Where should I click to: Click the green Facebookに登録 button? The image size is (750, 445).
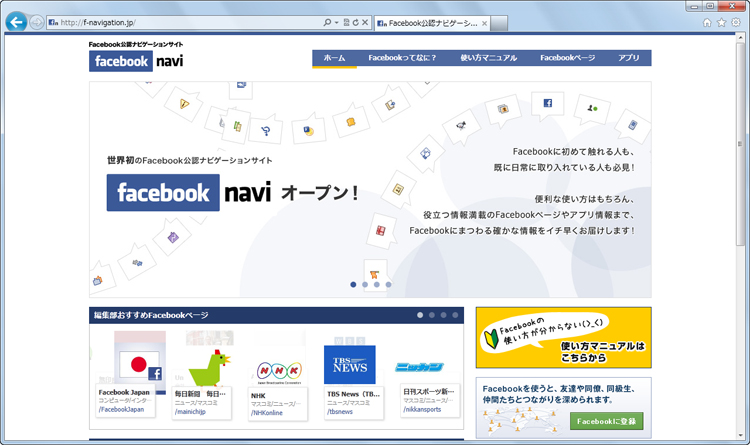coord(607,421)
